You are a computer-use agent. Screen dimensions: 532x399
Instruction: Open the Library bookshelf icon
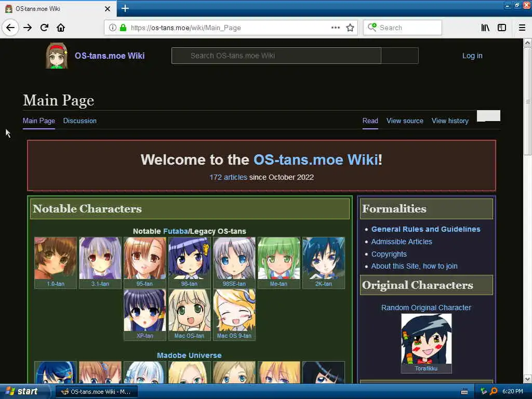[485, 28]
